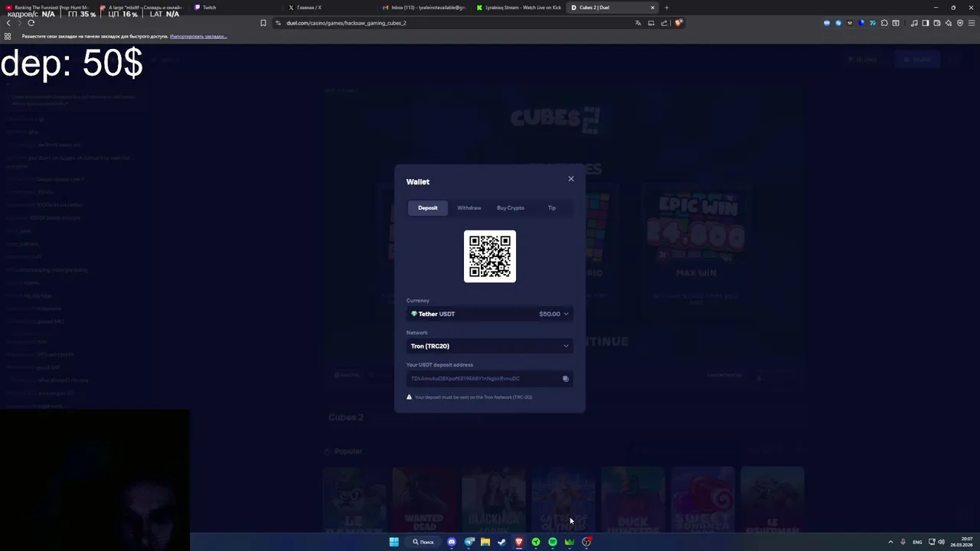Image resolution: width=980 pixels, height=551 pixels.
Task: Click the microphone tray icon
Action: 903,542
